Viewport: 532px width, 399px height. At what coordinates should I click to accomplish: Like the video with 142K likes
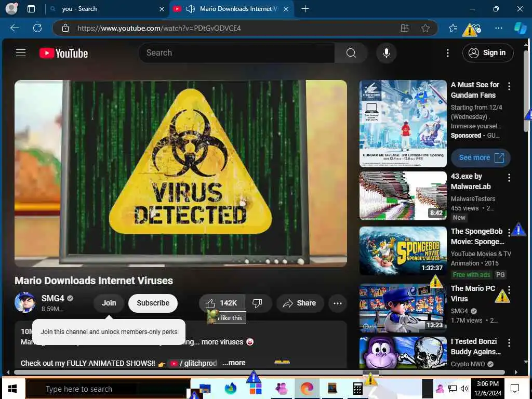coord(221,303)
